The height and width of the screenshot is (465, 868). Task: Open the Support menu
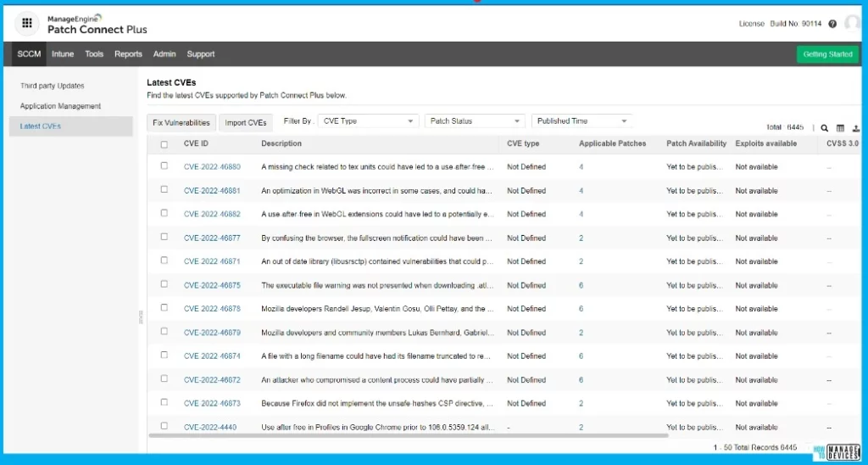[200, 53]
